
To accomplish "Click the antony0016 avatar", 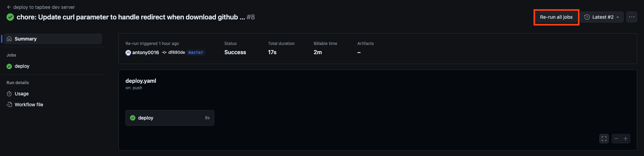I will click(x=128, y=52).
